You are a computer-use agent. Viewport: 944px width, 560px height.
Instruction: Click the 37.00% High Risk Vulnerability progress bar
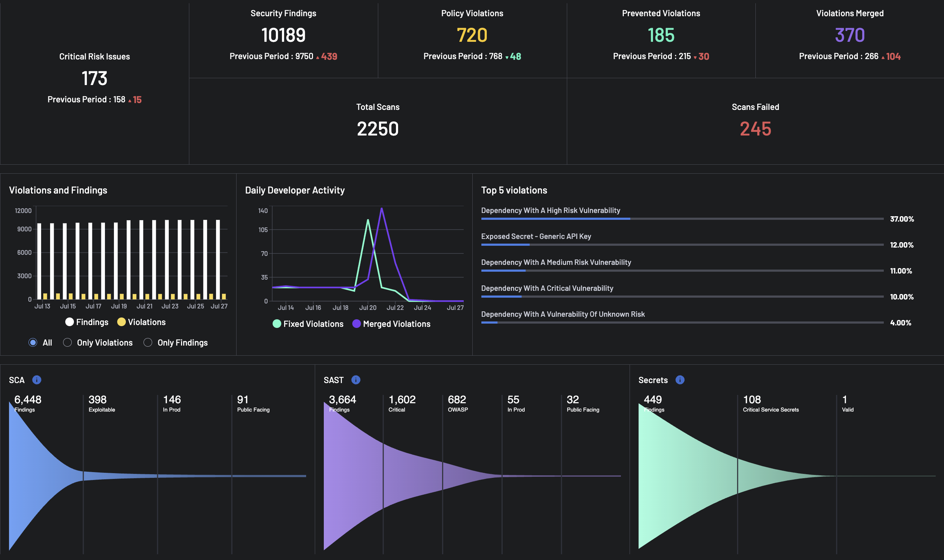[682, 219]
